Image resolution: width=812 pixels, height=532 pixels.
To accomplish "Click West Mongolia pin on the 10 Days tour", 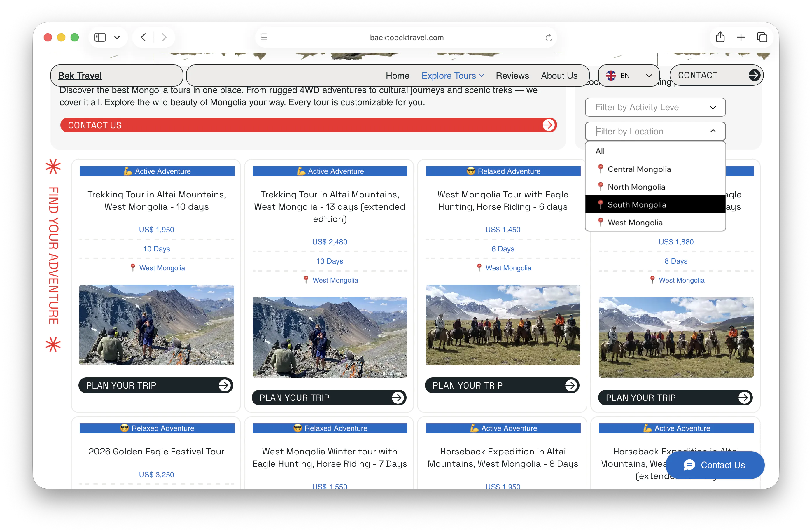I will [133, 267].
